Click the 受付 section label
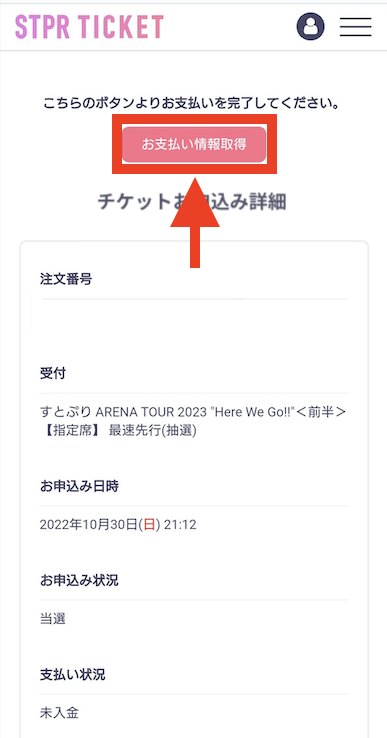 pyautogui.click(x=53, y=374)
